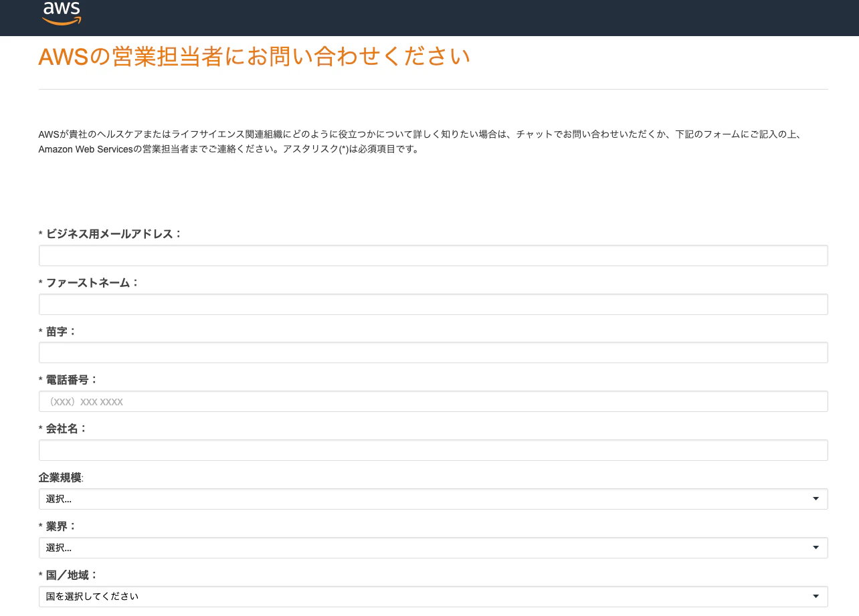Open the 企業規模 dropdown

pos(434,499)
